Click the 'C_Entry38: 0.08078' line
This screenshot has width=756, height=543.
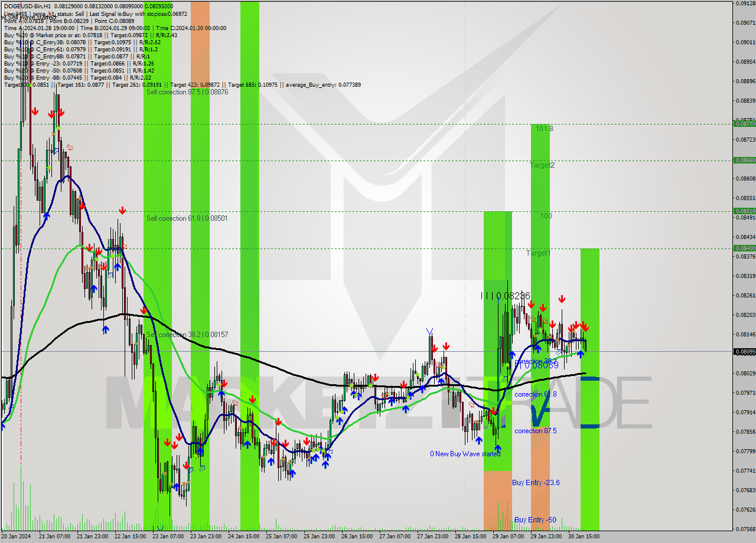tap(82, 42)
